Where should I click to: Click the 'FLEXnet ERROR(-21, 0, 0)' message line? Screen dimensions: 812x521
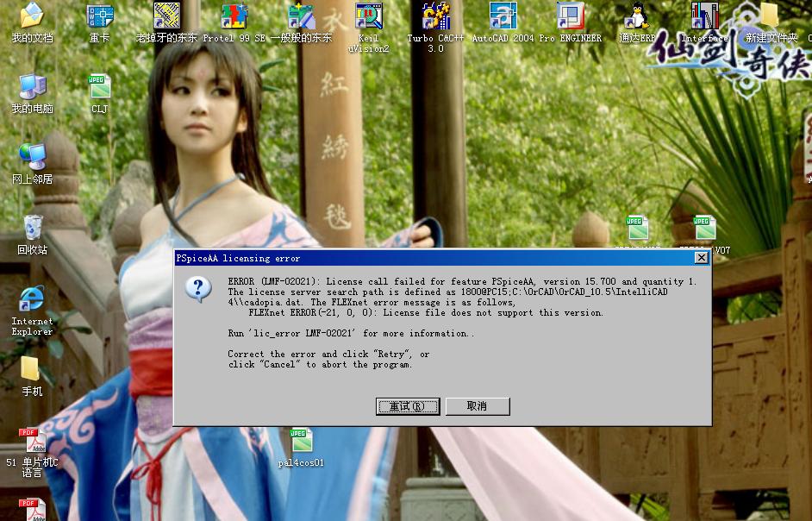pos(426,312)
